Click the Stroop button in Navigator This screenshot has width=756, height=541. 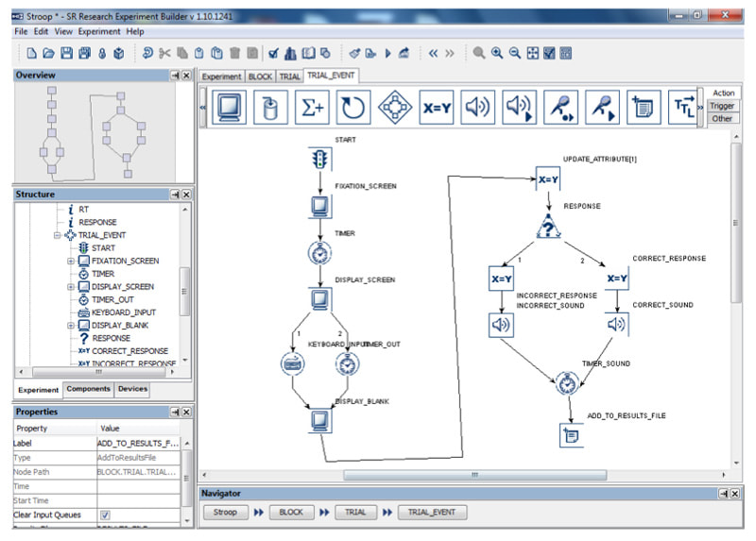(225, 512)
